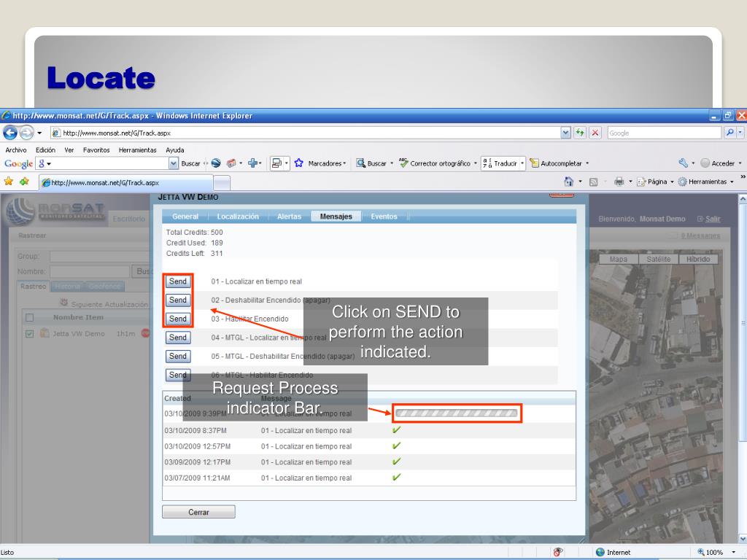Image resolution: width=747 pixels, height=560 pixels.
Task: Send command 01 - Localizar en tiempo real
Action: tap(178, 281)
